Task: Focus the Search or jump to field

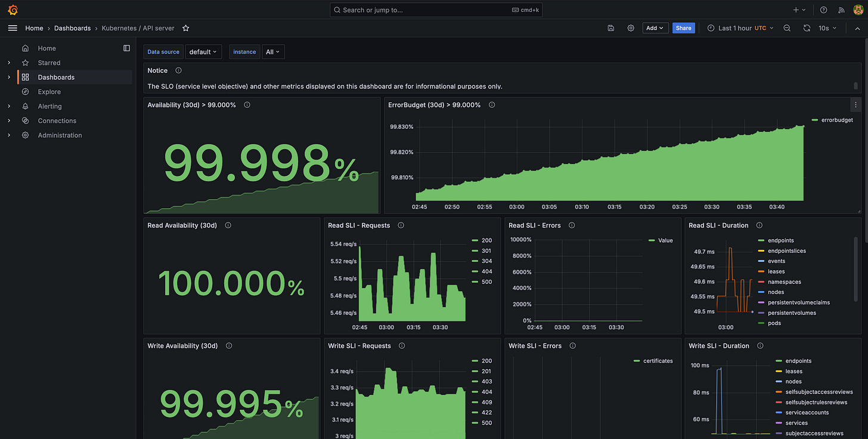Action: 436,10
